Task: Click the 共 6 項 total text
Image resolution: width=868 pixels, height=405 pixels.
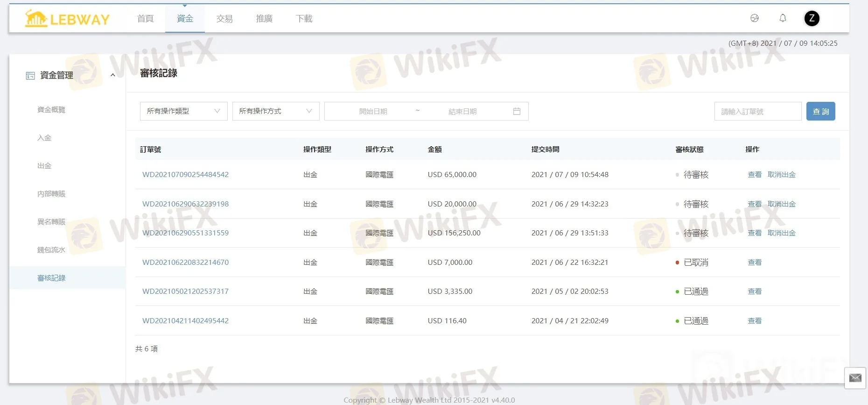Action: tap(147, 349)
